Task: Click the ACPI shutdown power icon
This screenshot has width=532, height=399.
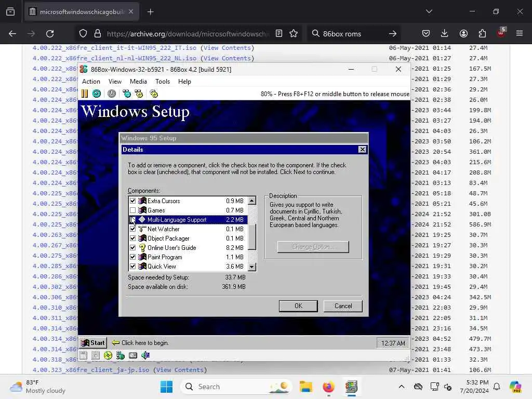Action: [x=112, y=94]
